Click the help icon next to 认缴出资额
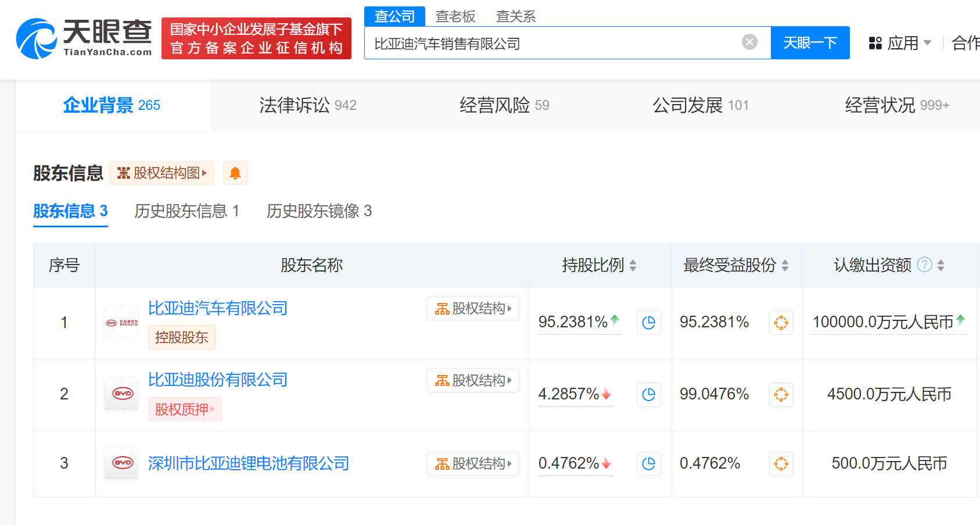Viewport: 980px width, 525px height. click(924, 265)
